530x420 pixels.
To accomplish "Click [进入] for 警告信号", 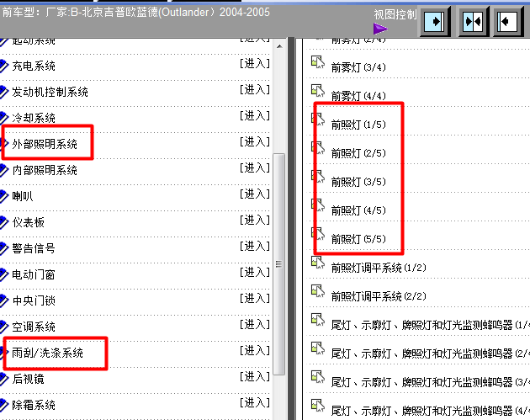I will click(x=255, y=246).
